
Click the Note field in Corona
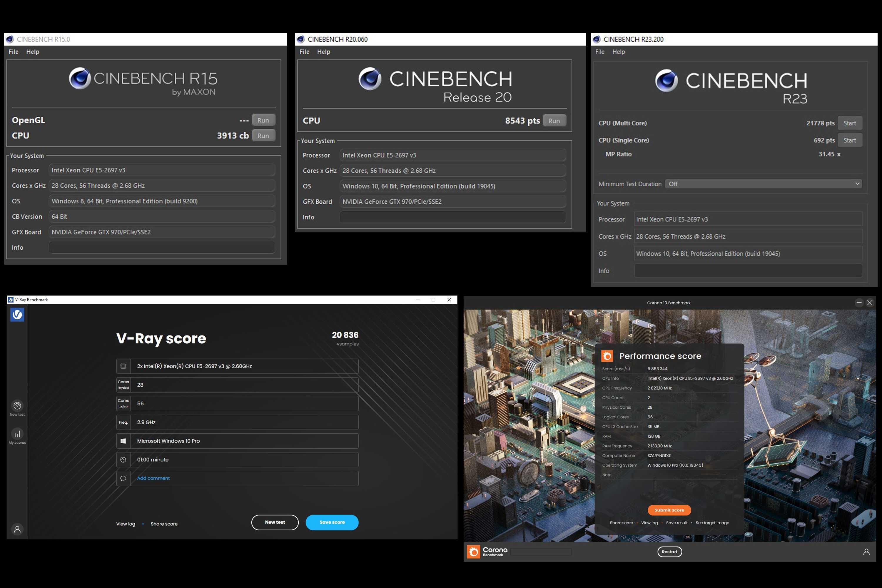pyautogui.click(x=692, y=475)
